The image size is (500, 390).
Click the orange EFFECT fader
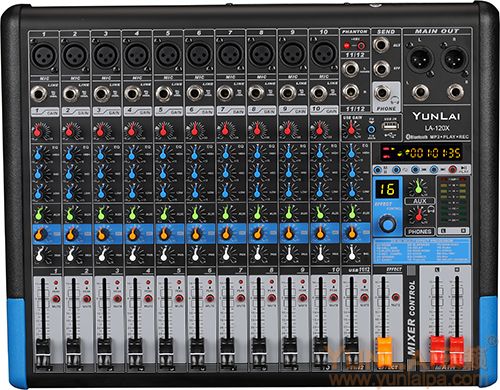[384, 352]
